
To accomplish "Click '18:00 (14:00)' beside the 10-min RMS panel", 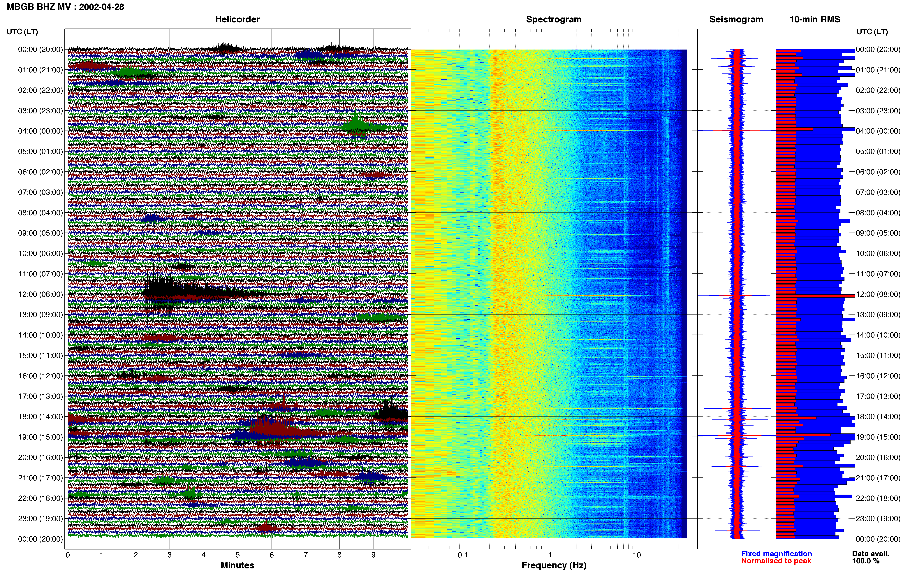I will tap(878, 417).
